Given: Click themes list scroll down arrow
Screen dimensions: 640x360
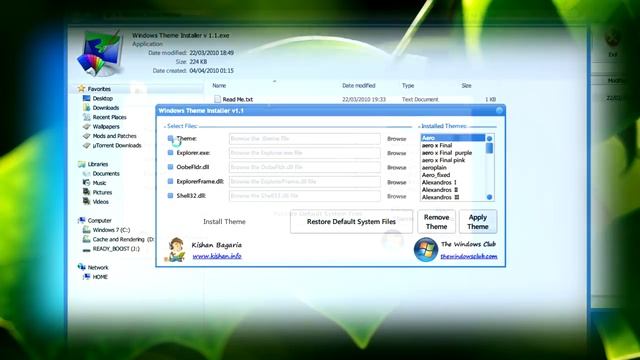Looking at the screenshot, I should (x=489, y=197).
